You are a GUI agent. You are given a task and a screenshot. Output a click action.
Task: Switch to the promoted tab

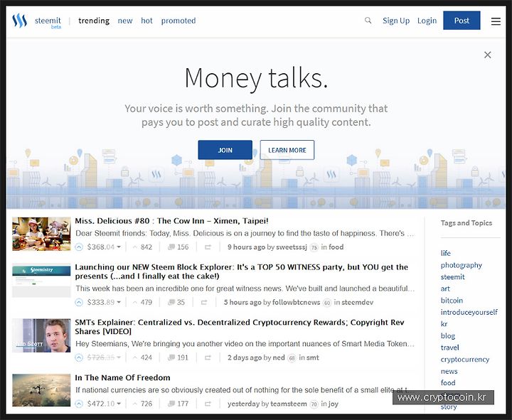click(x=178, y=21)
